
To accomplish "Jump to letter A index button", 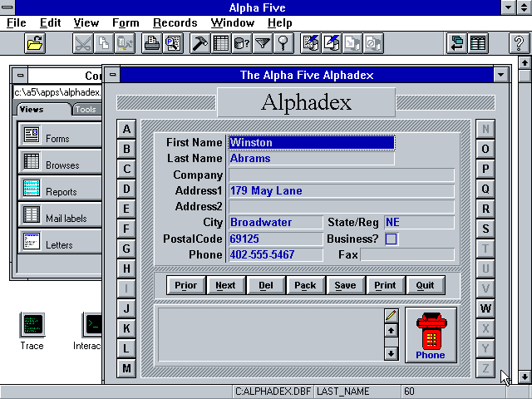I will (x=126, y=129).
